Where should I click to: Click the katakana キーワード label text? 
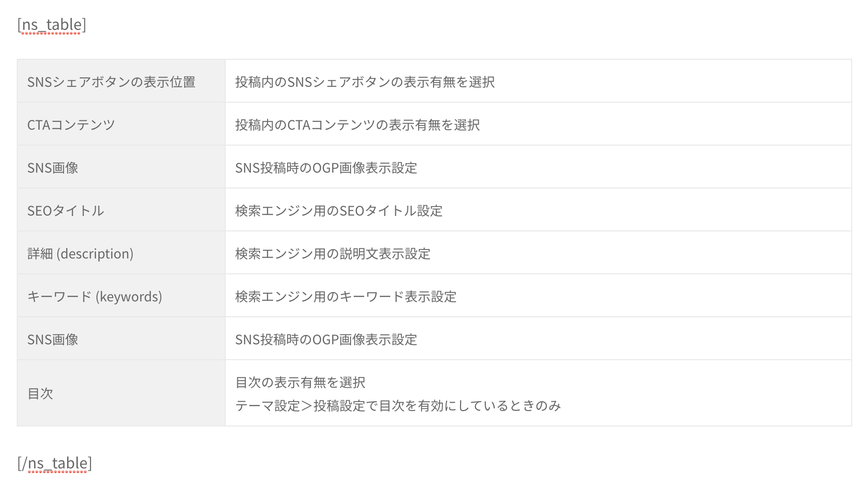pos(59,297)
